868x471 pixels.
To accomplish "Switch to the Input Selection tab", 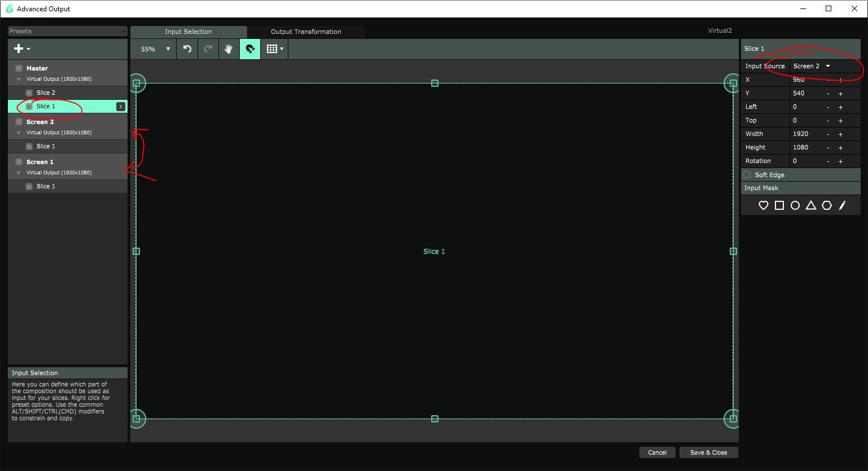I will point(188,32).
